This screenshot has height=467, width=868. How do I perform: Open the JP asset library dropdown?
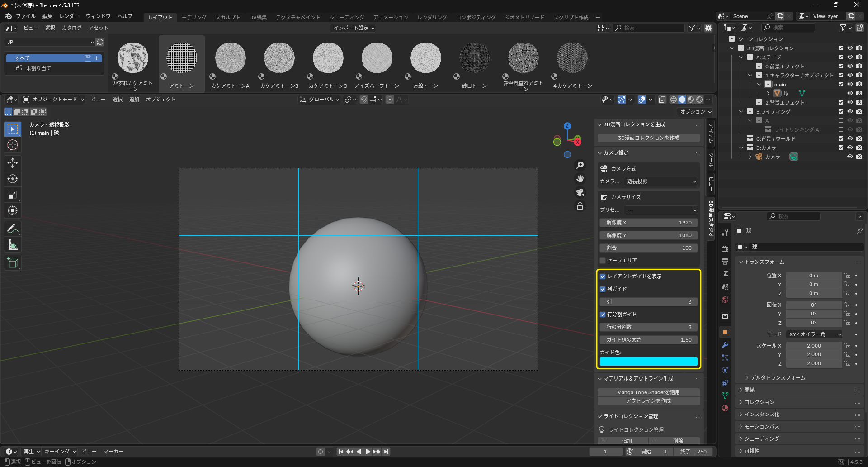tap(50, 42)
